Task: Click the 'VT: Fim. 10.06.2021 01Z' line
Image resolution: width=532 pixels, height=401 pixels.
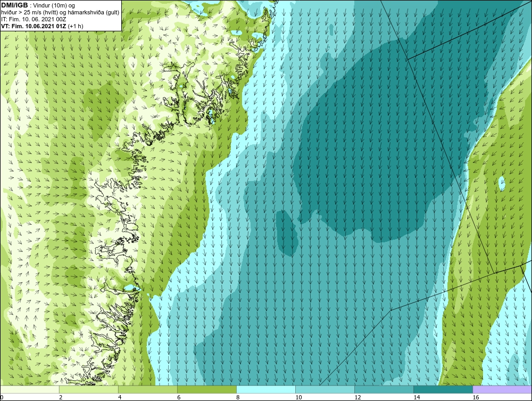Action: [34, 26]
